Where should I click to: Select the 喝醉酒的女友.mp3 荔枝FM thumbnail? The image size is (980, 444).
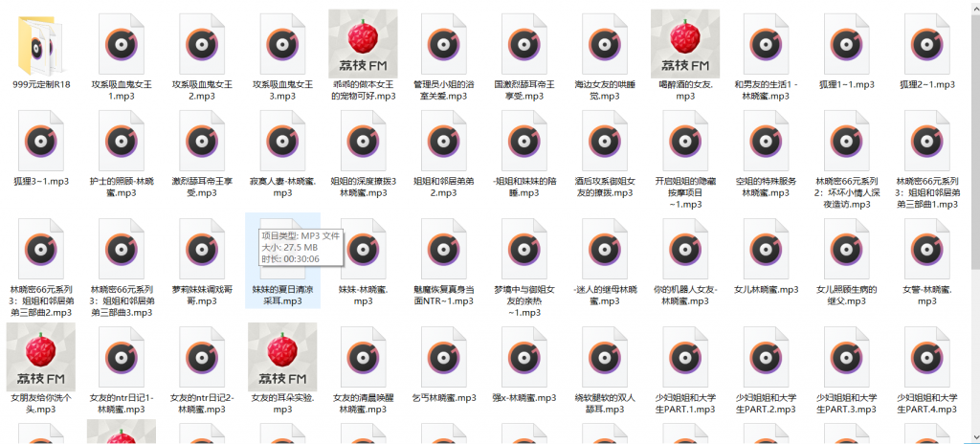tap(685, 43)
